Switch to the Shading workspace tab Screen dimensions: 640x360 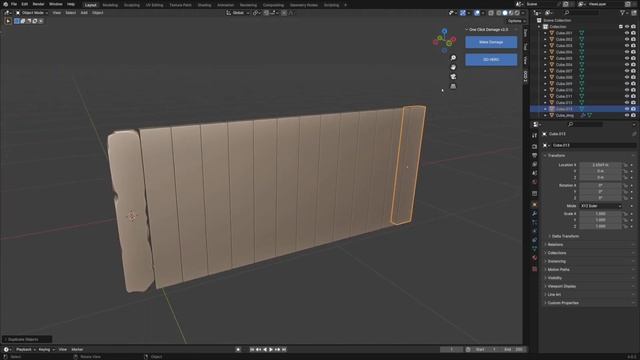(204, 5)
